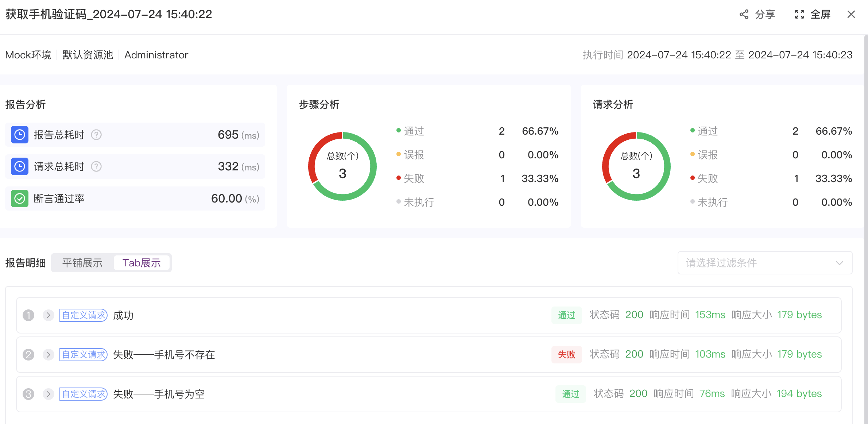This screenshot has width=868, height=424.
Task: Click the step name 失败——手机号不存在
Action: [x=164, y=355]
